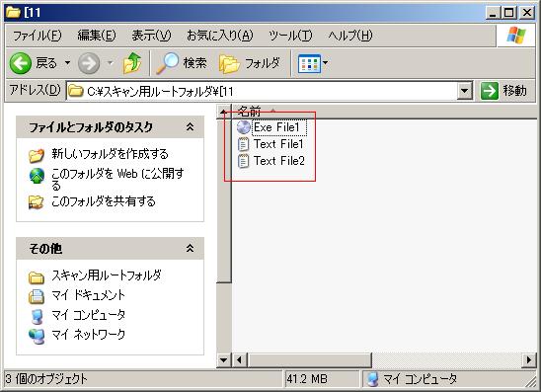Click the address bar folder icon
This screenshot has height=392, width=541.
tap(76, 91)
